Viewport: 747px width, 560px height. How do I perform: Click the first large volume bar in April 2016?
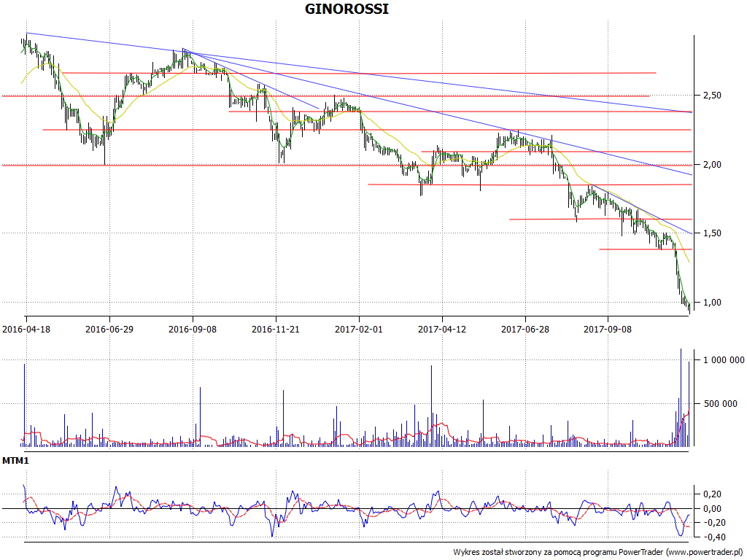point(24,405)
